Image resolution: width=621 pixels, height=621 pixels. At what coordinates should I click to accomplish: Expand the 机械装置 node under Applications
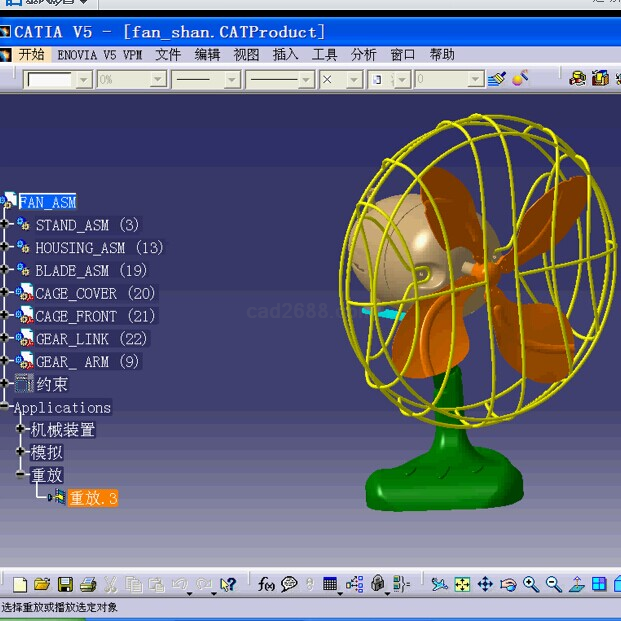click(20, 429)
